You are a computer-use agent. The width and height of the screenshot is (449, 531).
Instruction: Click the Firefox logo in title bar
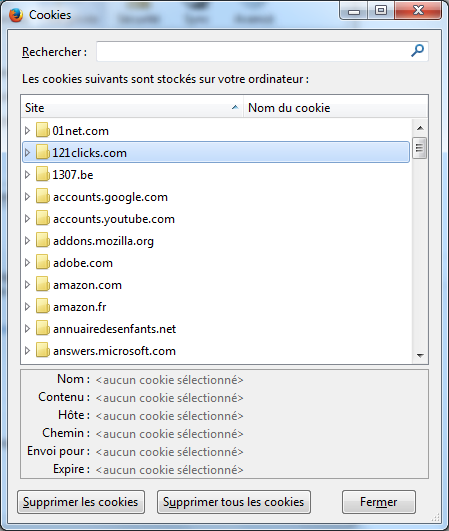[x=16, y=15]
